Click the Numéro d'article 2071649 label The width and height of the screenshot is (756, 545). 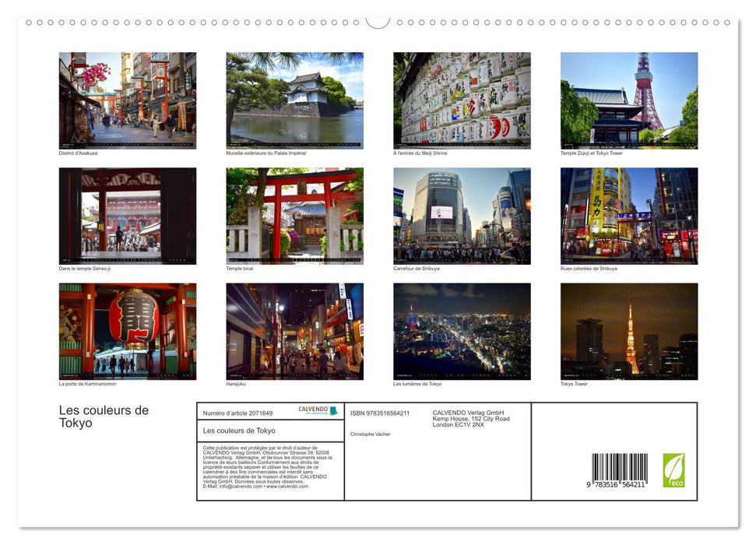tap(236, 412)
